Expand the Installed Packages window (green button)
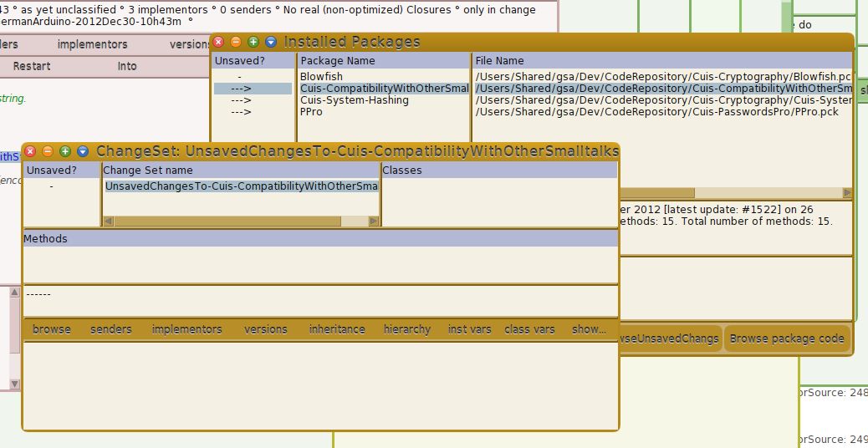Viewport: 868px width, 448px height. point(253,42)
